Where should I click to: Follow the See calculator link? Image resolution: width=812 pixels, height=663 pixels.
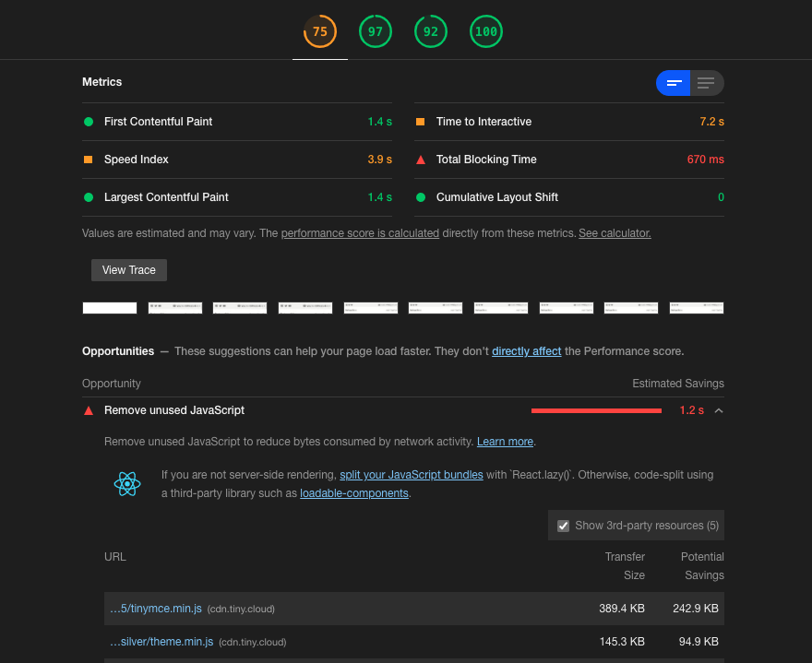pos(614,232)
